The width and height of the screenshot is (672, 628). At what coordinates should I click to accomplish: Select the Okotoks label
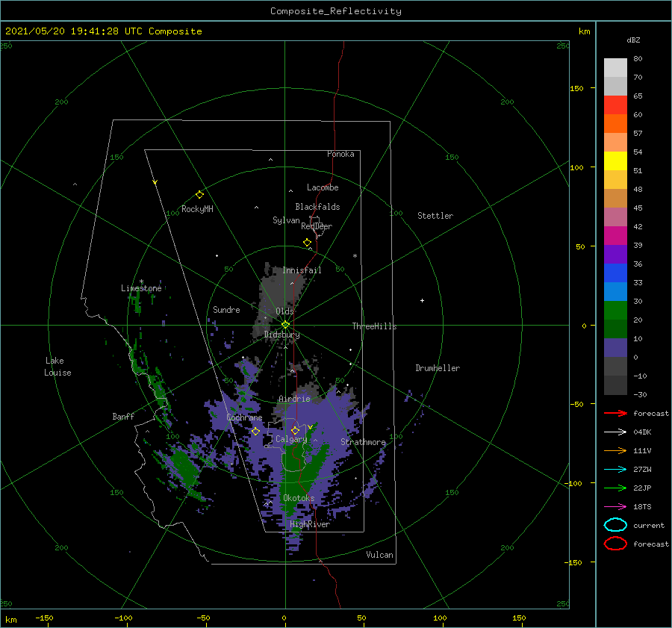click(299, 498)
